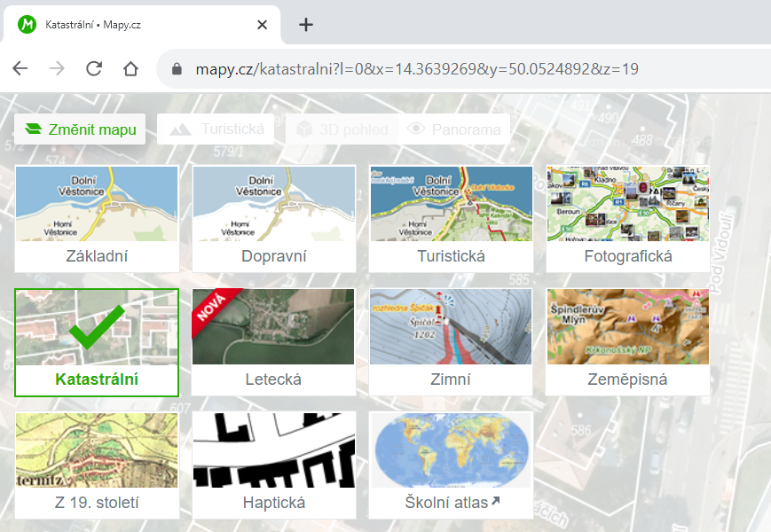Reload the page with the refresh icon
The height and width of the screenshot is (532, 771).
[94, 68]
